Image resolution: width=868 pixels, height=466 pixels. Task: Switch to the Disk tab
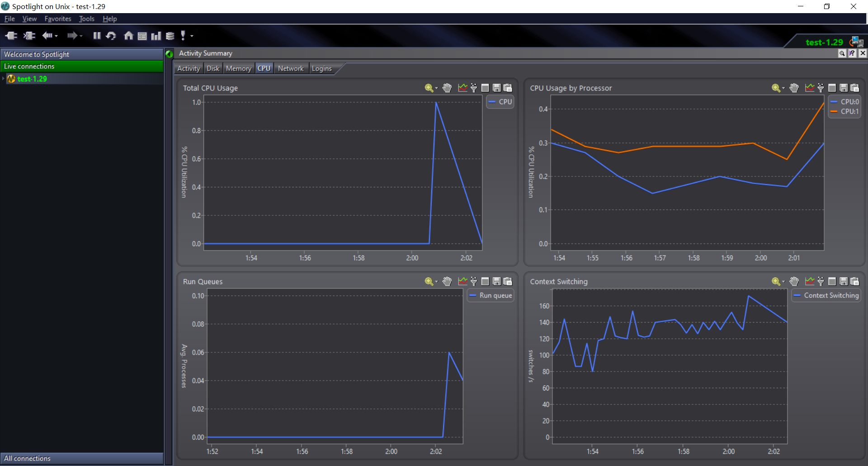213,68
